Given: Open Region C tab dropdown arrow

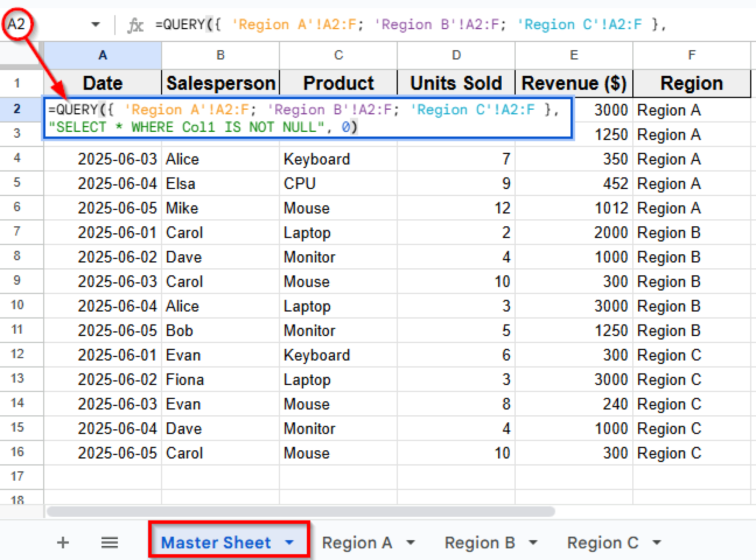Looking at the screenshot, I should point(657,543).
